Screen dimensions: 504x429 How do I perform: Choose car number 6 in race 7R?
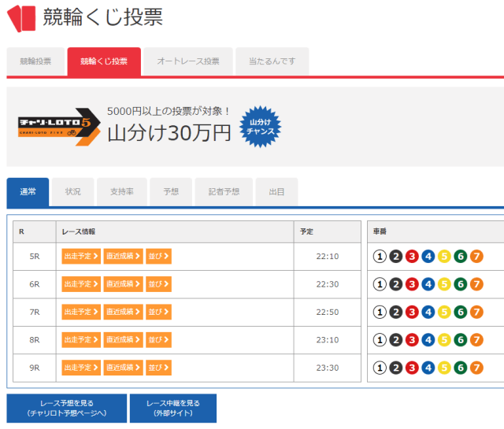point(460,312)
